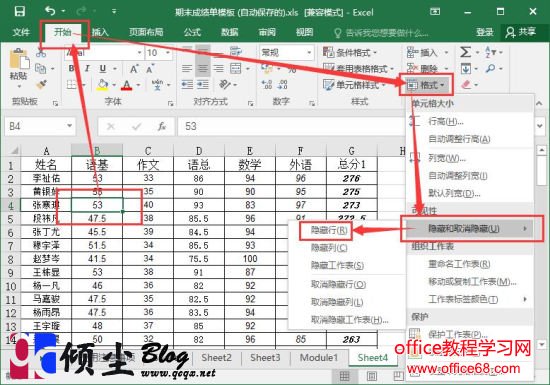Click the Paste clipboard icon
The height and width of the screenshot is (385, 550).
pyautogui.click(x=19, y=59)
